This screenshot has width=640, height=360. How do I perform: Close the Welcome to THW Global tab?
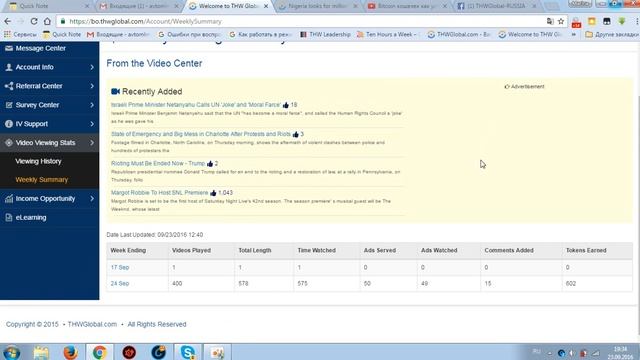tap(266, 6)
